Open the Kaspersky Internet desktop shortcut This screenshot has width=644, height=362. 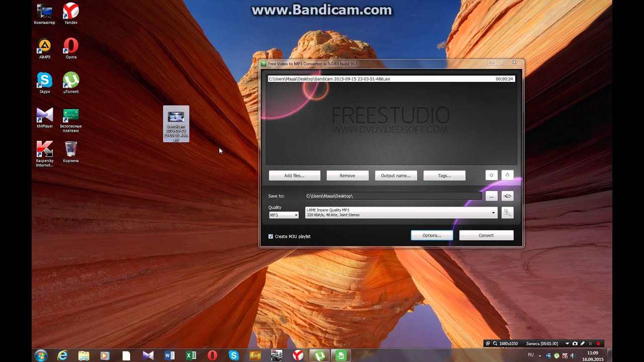[45, 154]
